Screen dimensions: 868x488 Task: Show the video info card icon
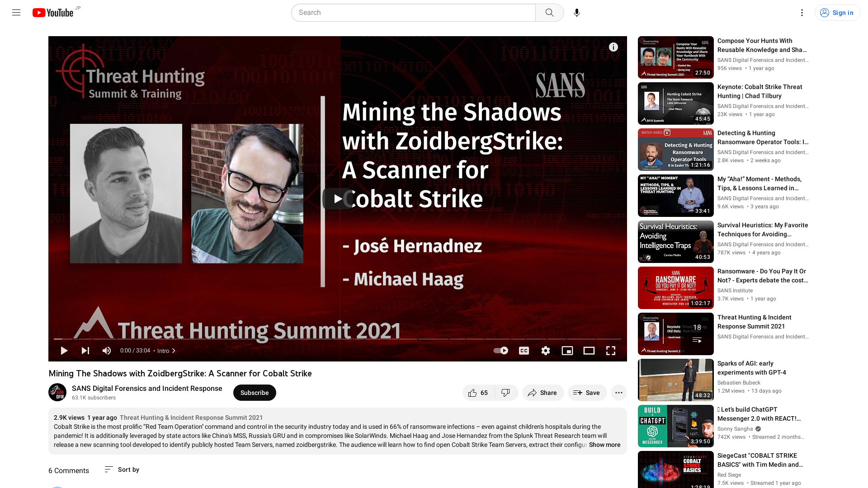tap(613, 47)
